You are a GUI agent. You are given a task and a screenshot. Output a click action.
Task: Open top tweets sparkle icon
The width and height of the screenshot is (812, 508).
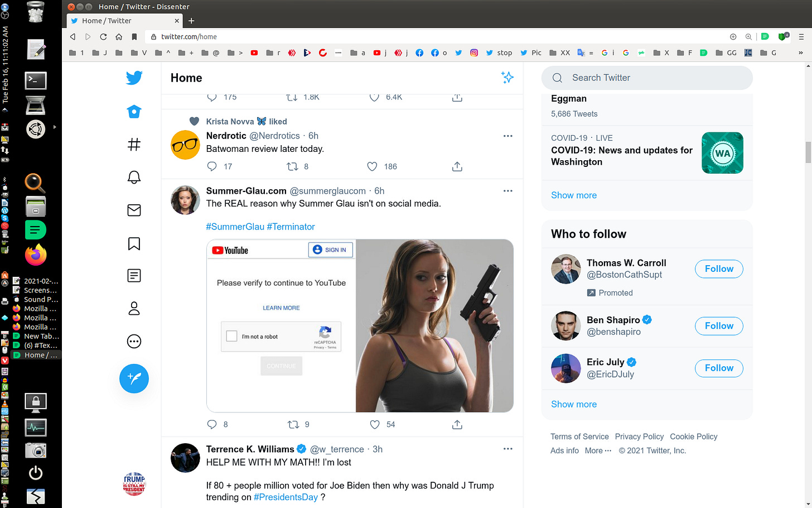pyautogui.click(x=507, y=78)
